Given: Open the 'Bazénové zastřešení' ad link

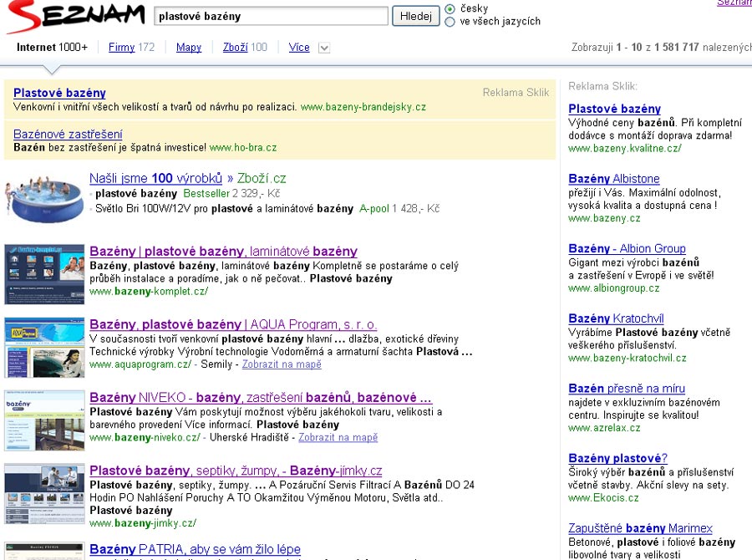Looking at the screenshot, I should tap(68, 134).
